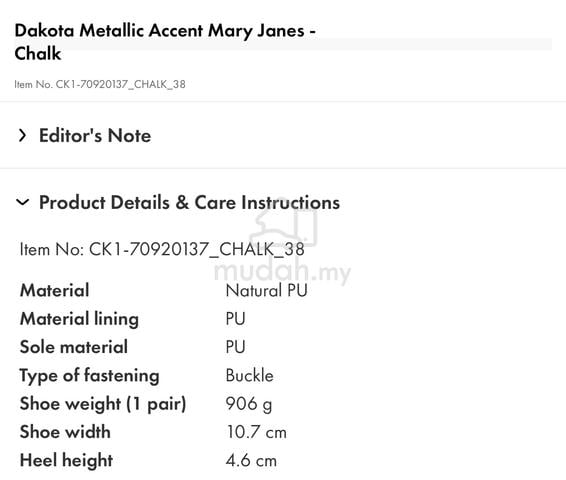
Task: Click the Type of fastening label
Action: [90, 376]
